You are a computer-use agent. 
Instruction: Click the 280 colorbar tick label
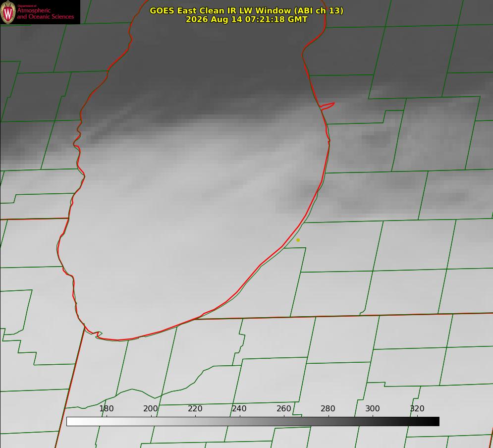click(328, 408)
